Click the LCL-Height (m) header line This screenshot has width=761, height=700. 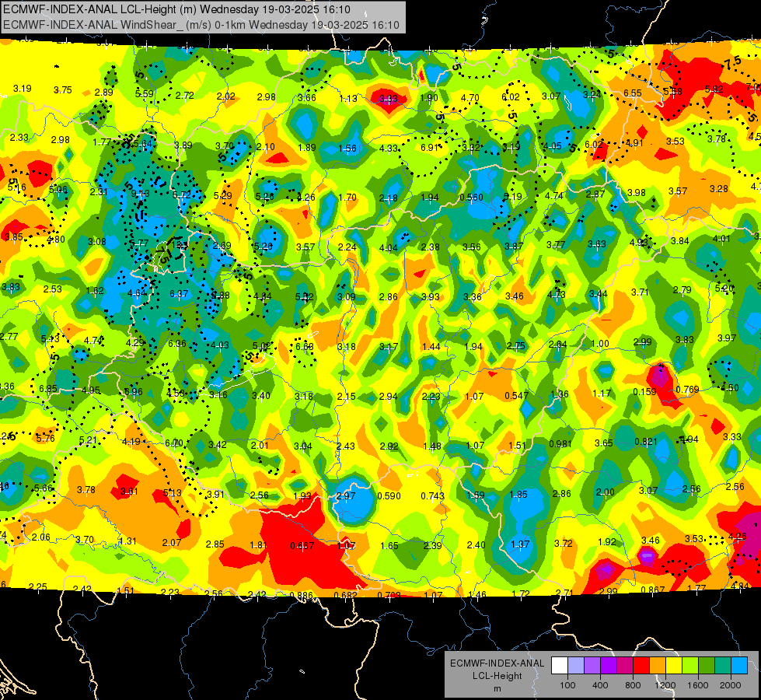point(176,9)
